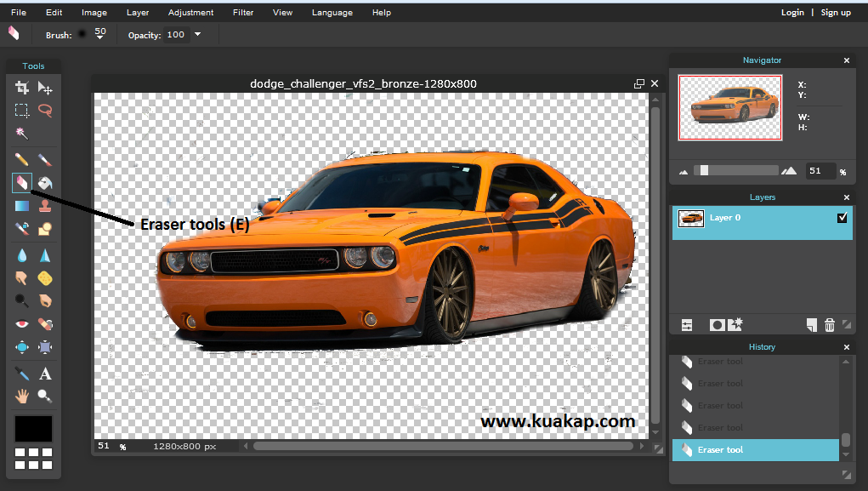The height and width of the screenshot is (491, 868).
Task: Select the Pinch tool
Action: [x=45, y=347]
